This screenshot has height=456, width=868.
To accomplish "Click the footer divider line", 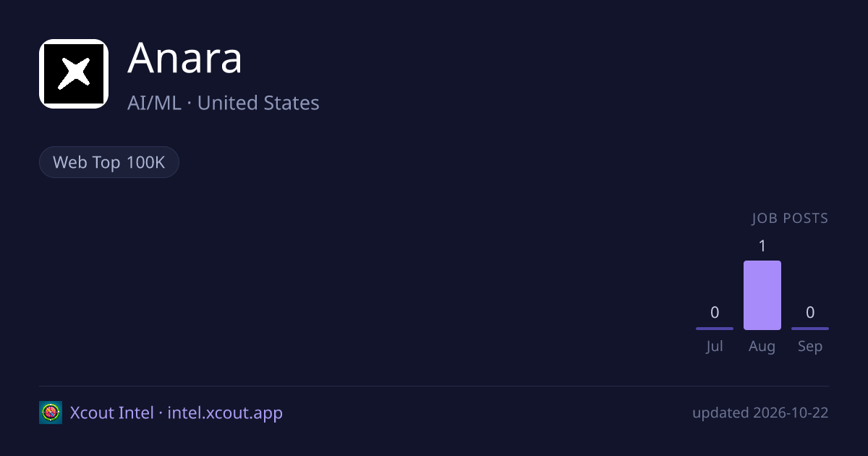I will pos(434,386).
